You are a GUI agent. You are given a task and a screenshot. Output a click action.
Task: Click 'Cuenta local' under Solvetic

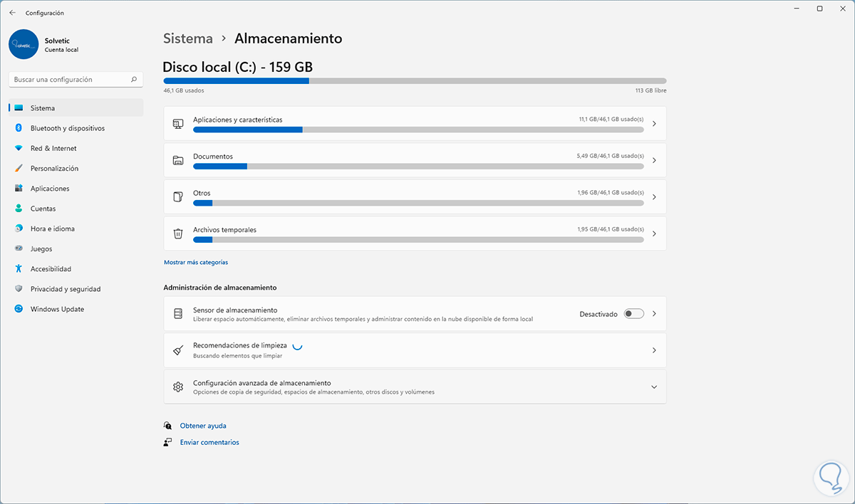tap(61, 50)
